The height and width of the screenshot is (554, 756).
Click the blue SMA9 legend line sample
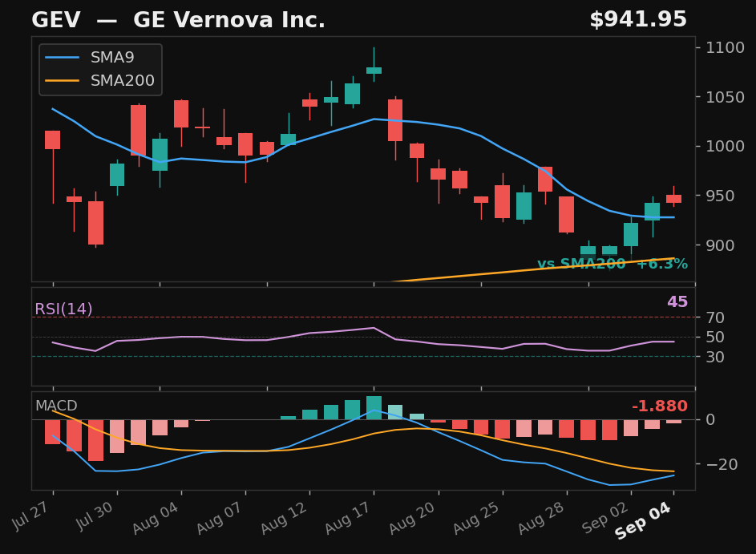click(63, 58)
